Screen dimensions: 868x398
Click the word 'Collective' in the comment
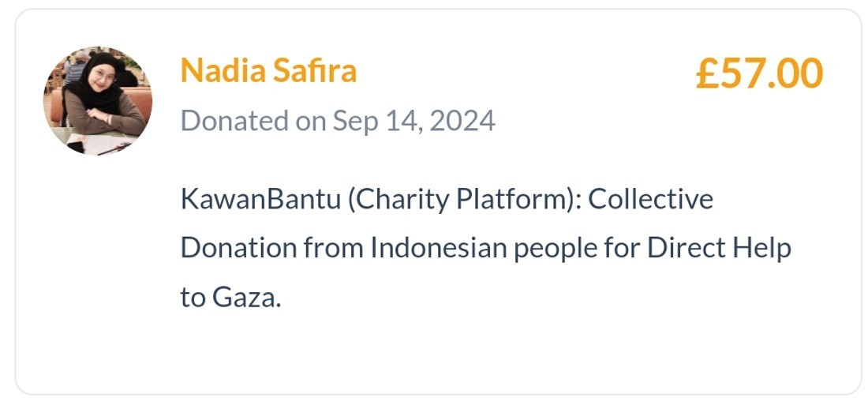[651, 199]
